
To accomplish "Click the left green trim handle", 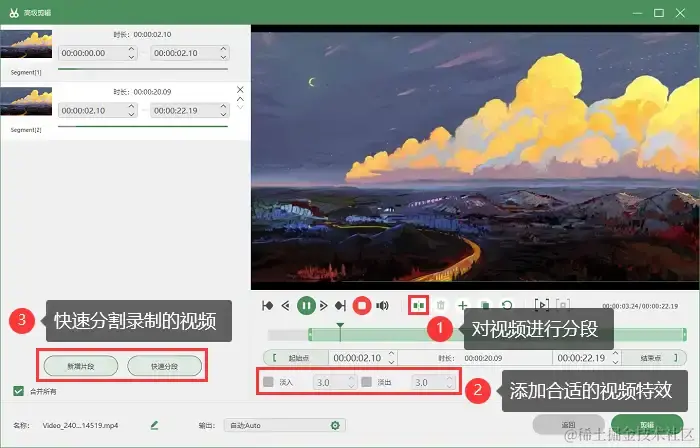I will coord(310,334).
